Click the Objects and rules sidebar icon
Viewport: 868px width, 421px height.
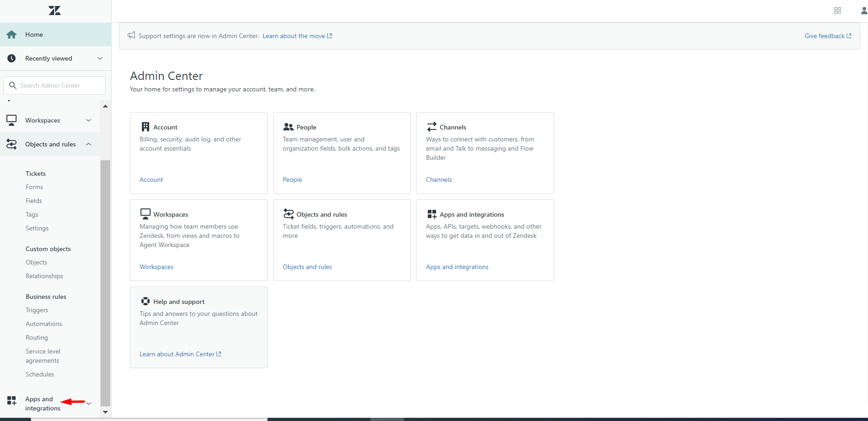point(11,144)
